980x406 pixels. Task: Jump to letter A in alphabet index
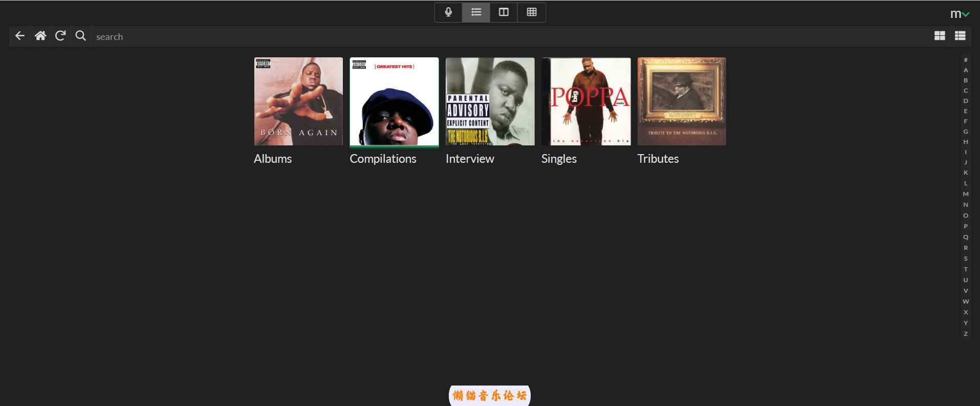pos(966,70)
